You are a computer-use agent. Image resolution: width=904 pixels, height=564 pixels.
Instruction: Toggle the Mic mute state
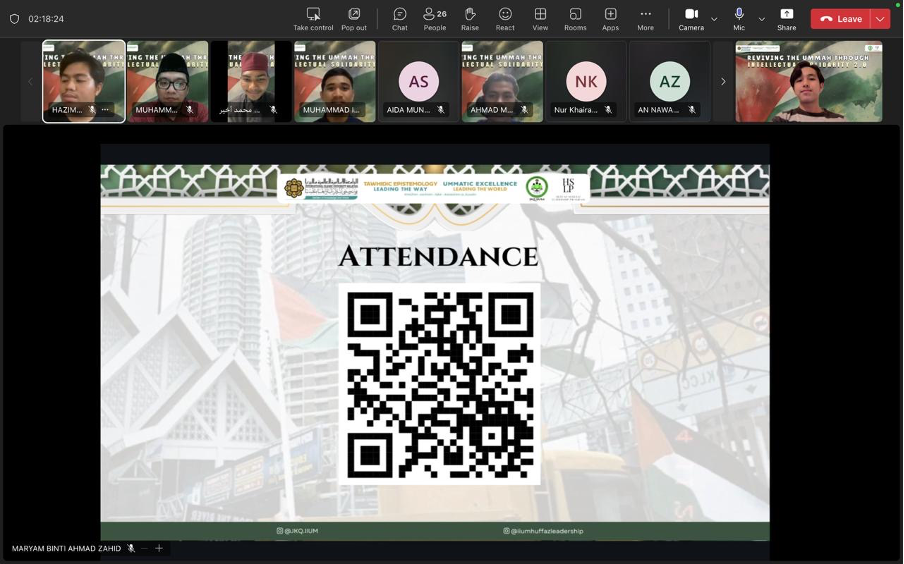(x=739, y=18)
